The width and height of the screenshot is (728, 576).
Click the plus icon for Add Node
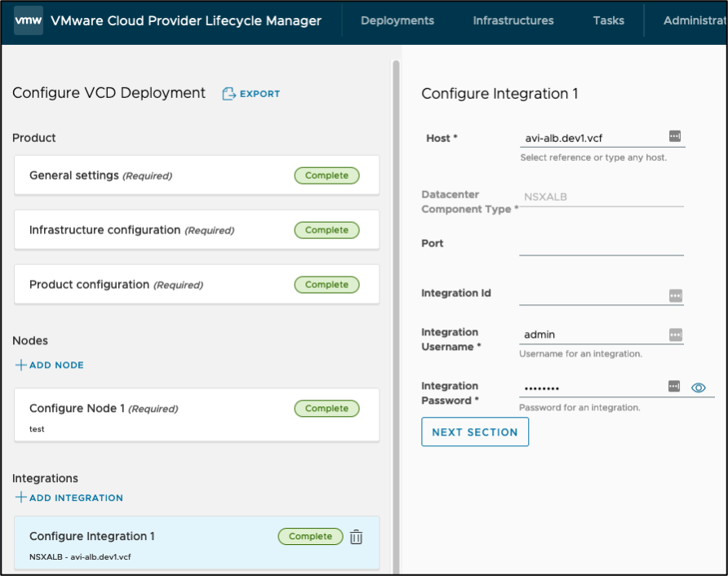[x=20, y=365]
